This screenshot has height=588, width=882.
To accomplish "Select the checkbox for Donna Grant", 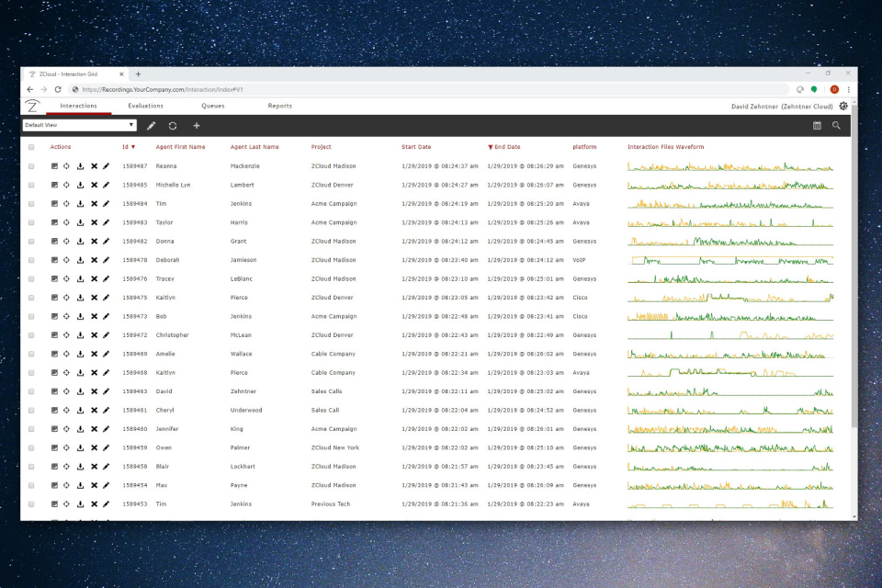I will [31, 242].
